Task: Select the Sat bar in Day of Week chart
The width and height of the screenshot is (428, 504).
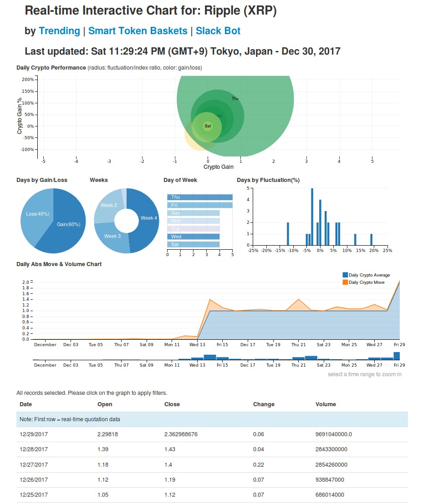Action: click(x=194, y=244)
